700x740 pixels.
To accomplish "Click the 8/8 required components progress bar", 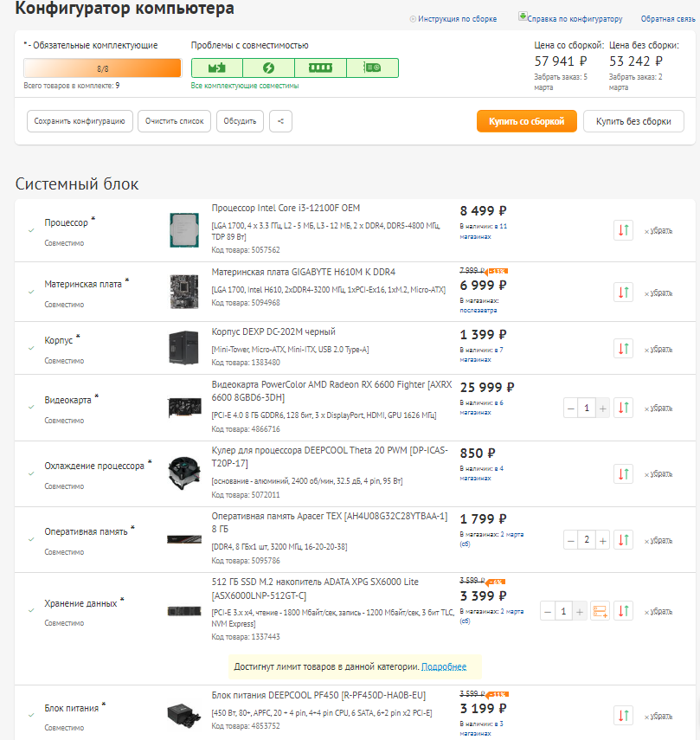I will click(102, 68).
